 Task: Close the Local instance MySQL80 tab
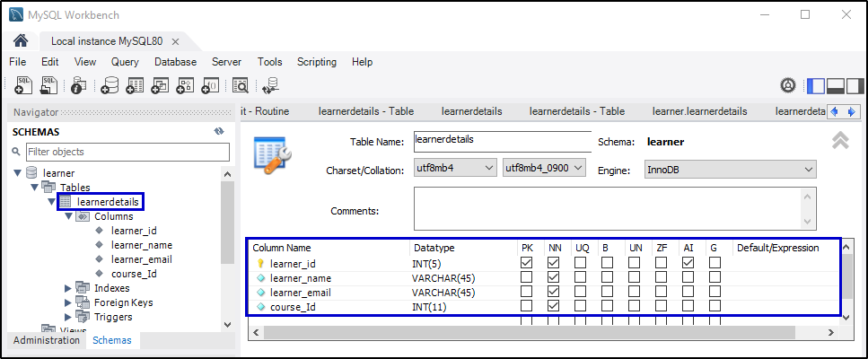(x=175, y=41)
